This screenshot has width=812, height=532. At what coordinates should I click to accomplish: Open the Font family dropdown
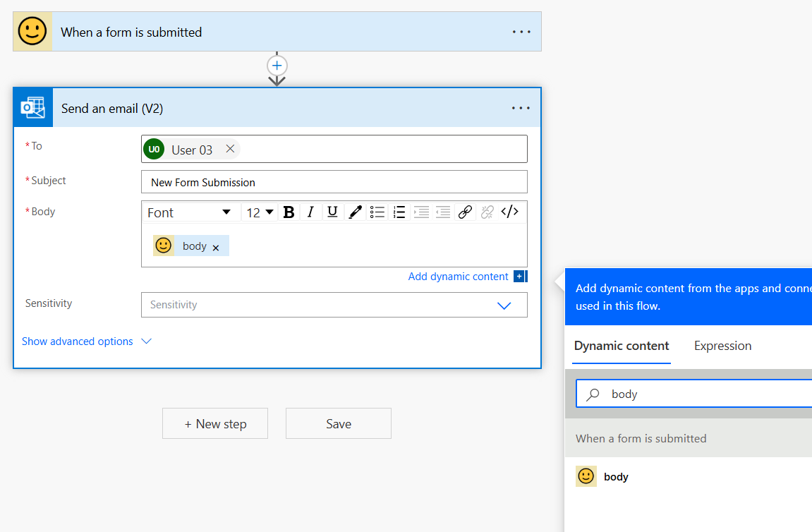pyautogui.click(x=189, y=212)
